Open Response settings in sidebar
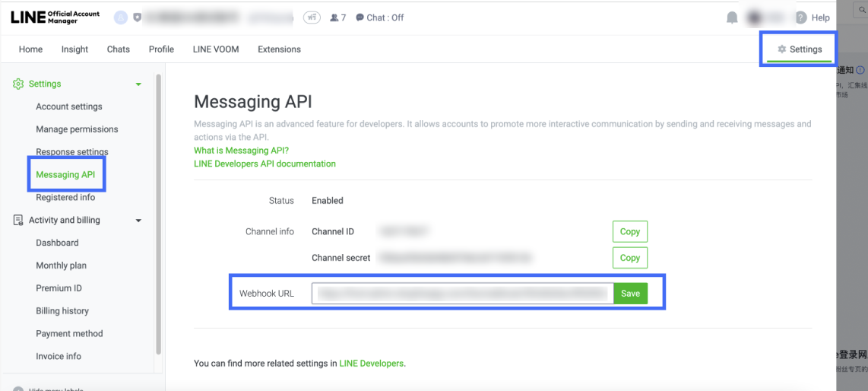 72,151
